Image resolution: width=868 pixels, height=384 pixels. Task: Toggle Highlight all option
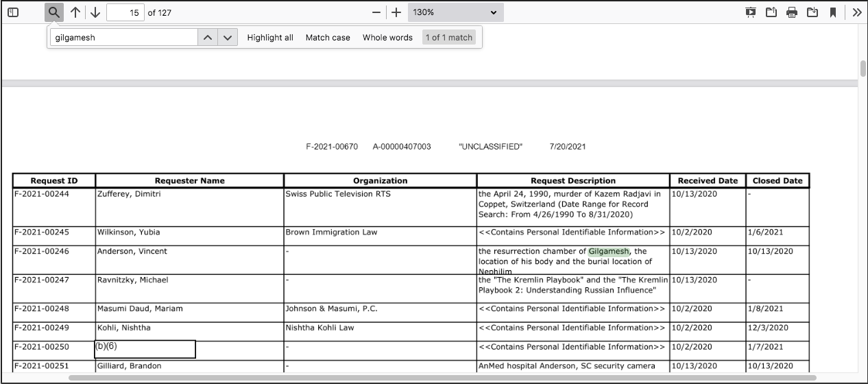point(270,38)
